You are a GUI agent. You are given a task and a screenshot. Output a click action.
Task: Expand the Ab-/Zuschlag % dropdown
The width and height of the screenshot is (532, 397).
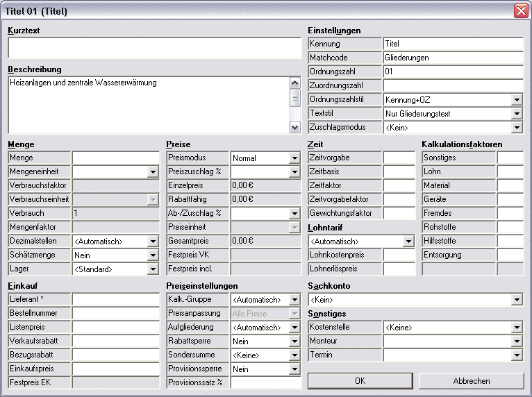click(x=294, y=214)
